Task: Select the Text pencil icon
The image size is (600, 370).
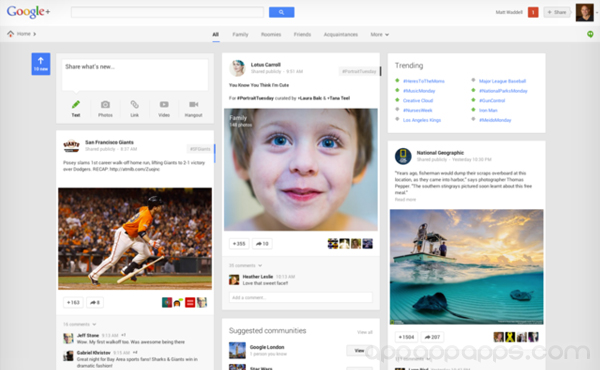Action: tap(76, 104)
